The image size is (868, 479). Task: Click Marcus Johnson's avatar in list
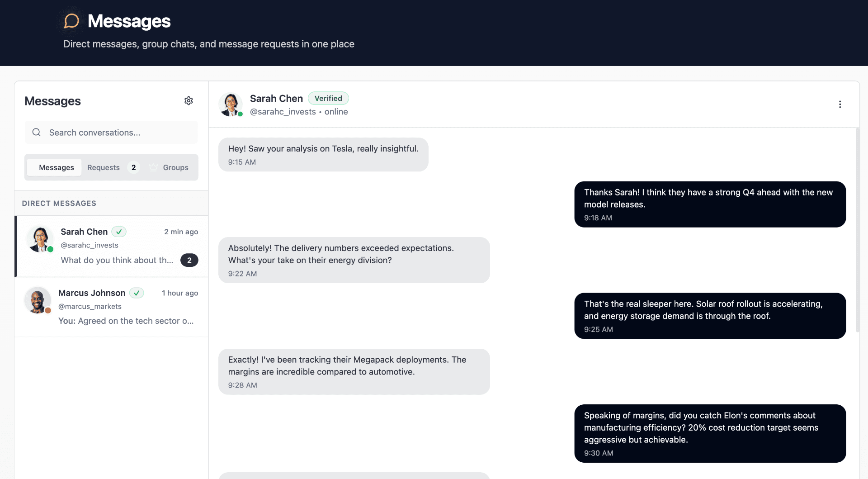pyautogui.click(x=38, y=300)
